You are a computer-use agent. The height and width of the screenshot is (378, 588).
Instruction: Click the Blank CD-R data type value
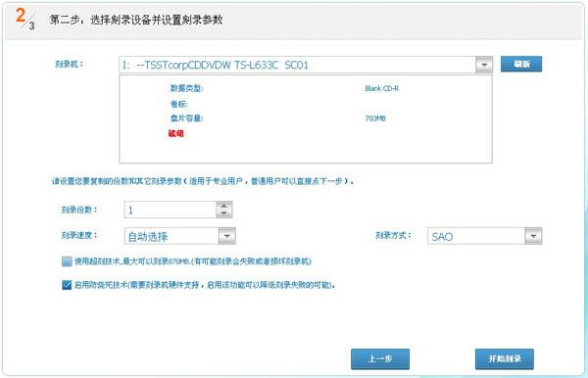pyautogui.click(x=382, y=88)
